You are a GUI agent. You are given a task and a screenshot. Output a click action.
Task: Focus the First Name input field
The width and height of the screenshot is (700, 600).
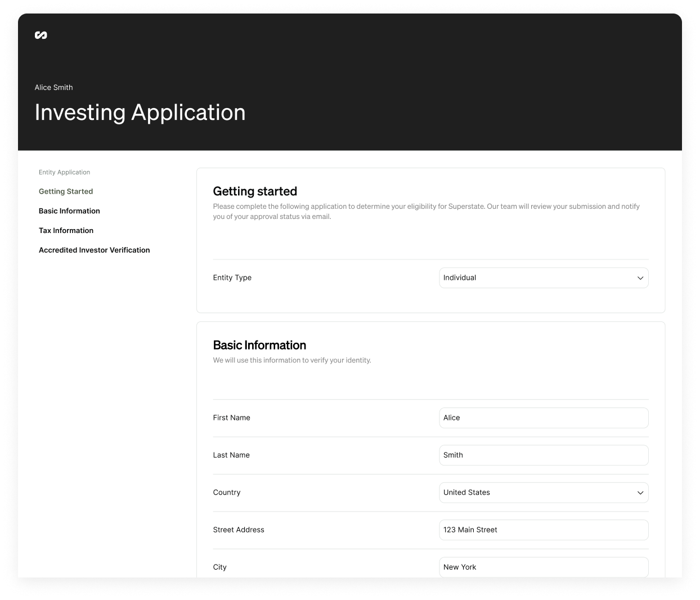(543, 418)
